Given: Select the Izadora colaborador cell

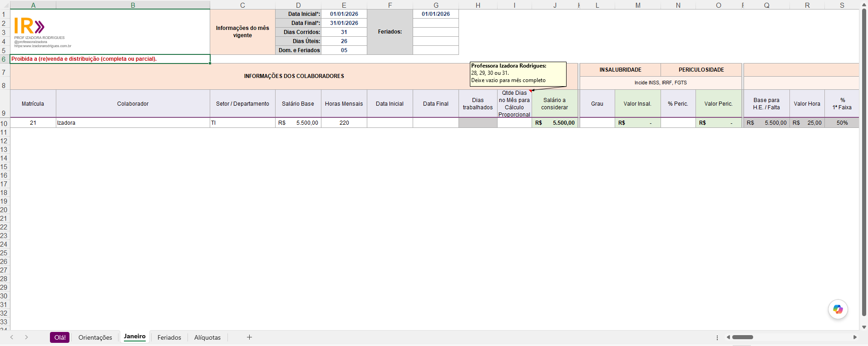Looking at the screenshot, I should tap(133, 123).
